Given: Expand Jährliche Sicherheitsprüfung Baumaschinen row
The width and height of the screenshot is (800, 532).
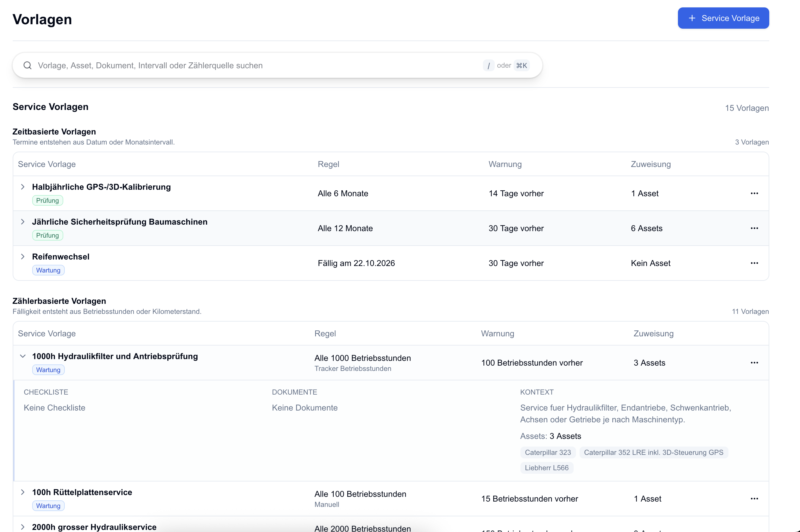Looking at the screenshot, I should 23,222.
